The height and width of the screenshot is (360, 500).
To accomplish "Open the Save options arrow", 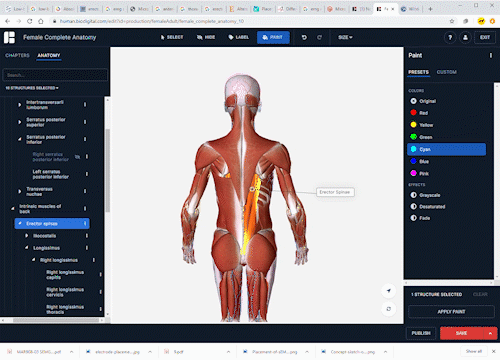I will pyautogui.click(x=490, y=333).
